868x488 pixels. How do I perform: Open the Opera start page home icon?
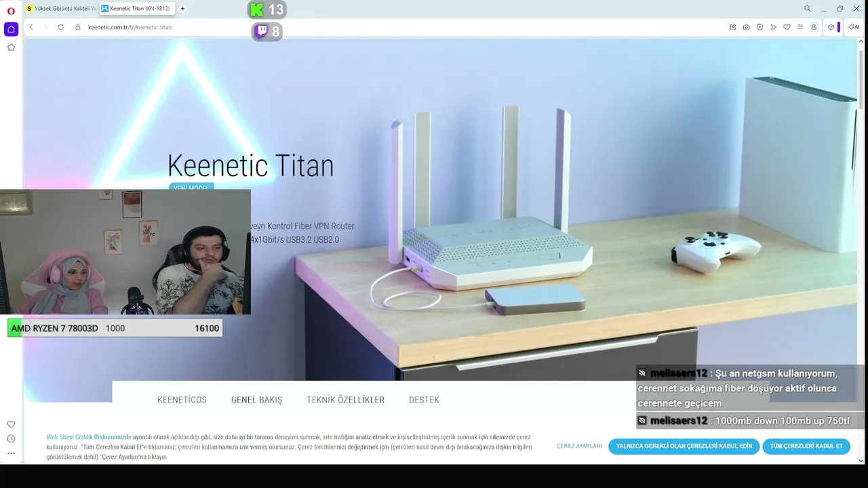(11, 29)
